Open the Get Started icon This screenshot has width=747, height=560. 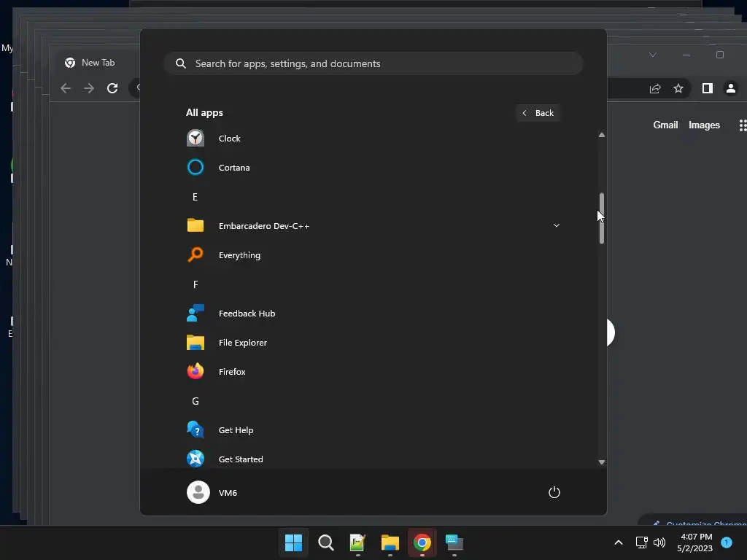pyautogui.click(x=196, y=459)
